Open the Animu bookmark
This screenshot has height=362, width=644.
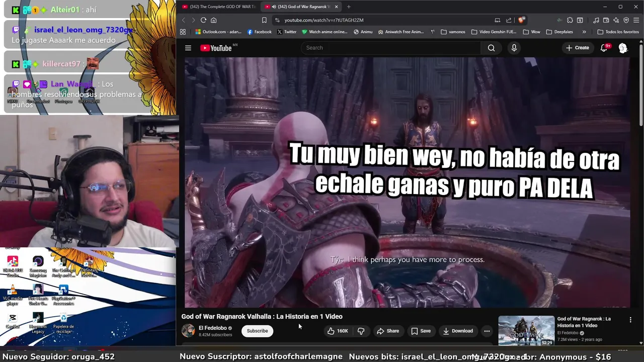[x=363, y=32]
